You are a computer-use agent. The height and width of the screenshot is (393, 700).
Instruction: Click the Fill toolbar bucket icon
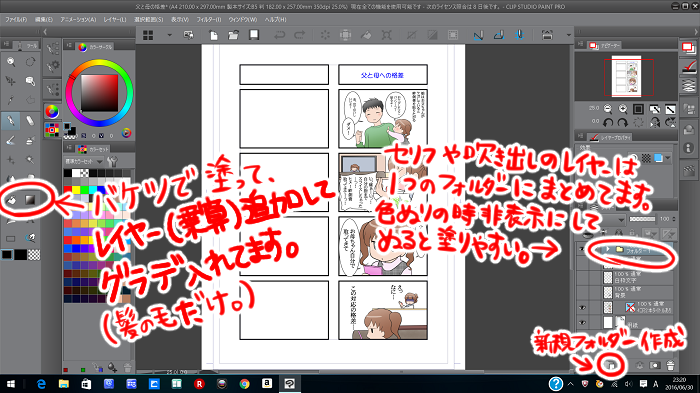(366, 35)
